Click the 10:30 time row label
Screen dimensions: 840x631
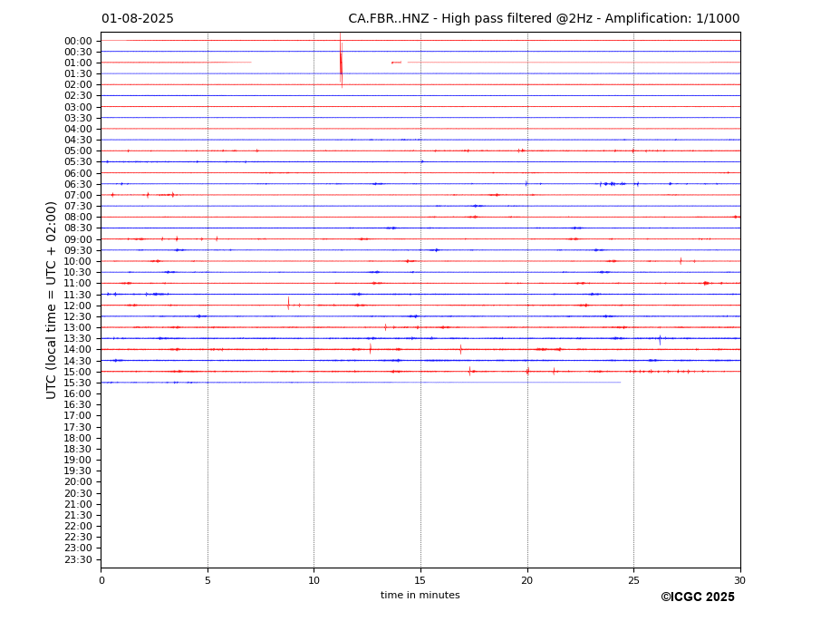78,272
